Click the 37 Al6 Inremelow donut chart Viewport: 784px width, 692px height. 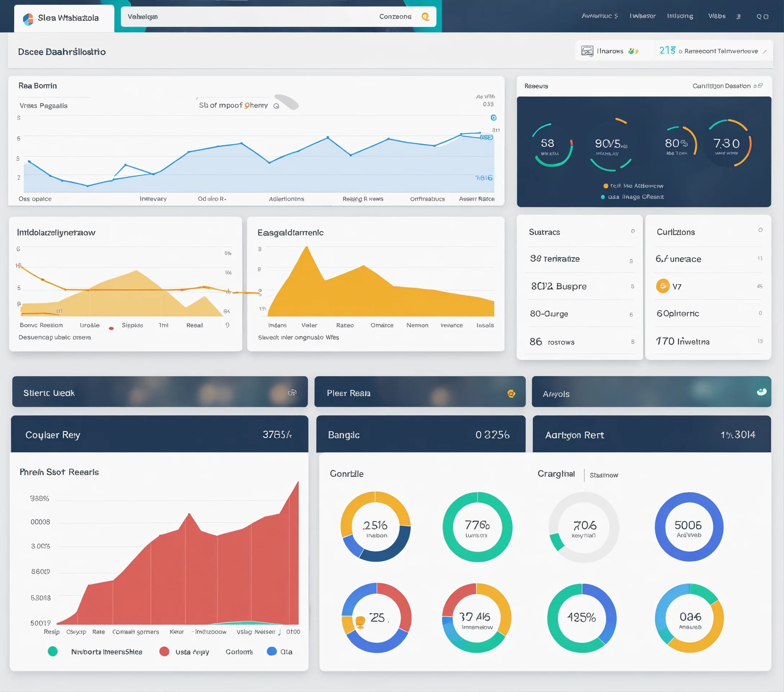point(476,618)
